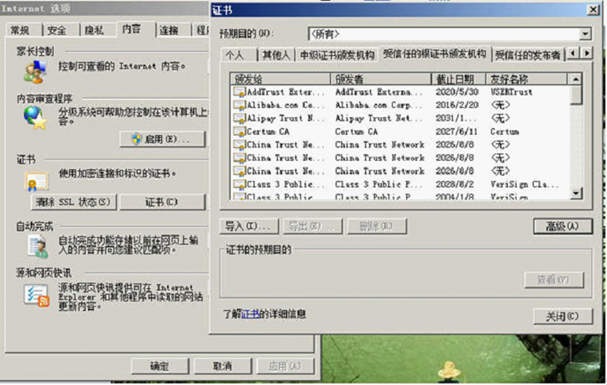Select the 'Alipay Trust N...' issued-to entry
This screenshot has width=607, height=385.
click(286, 118)
